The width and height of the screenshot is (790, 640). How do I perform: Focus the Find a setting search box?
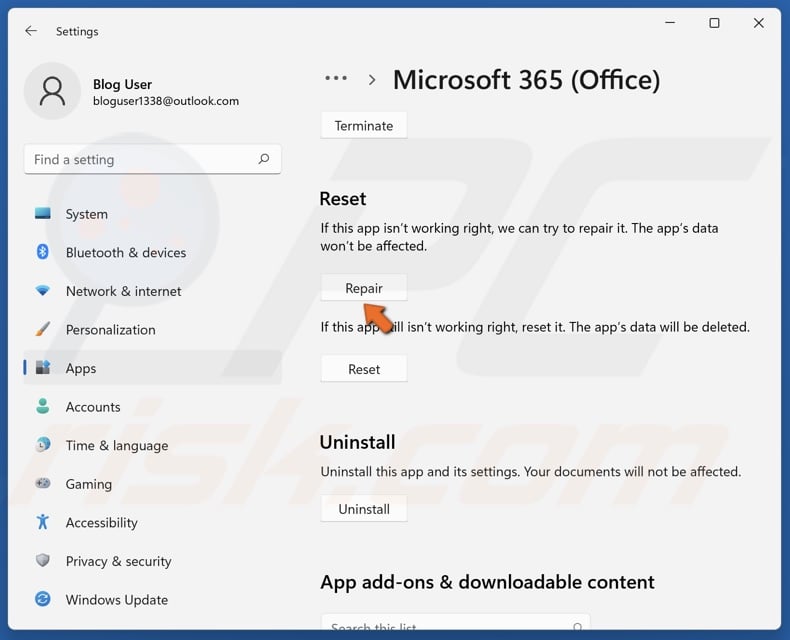(140, 159)
